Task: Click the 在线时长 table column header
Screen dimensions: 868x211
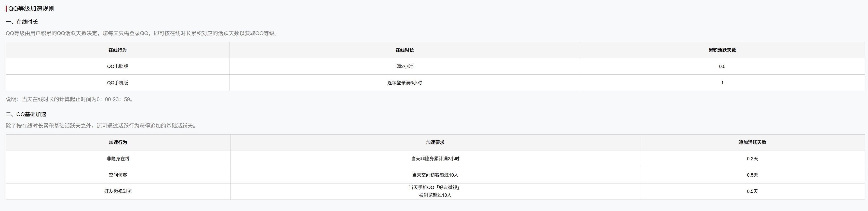Action: pos(404,50)
